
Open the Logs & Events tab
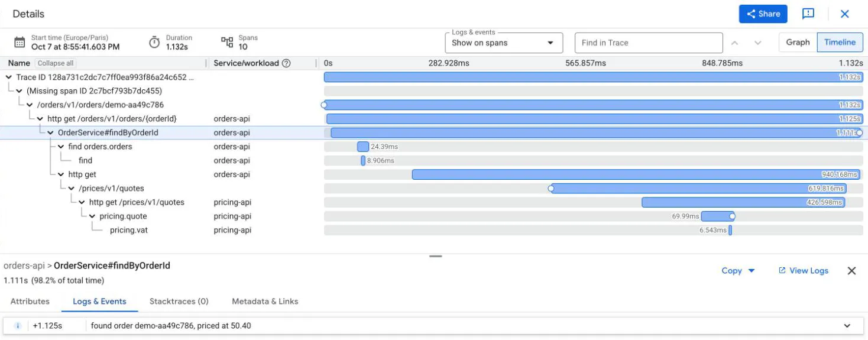pyautogui.click(x=99, y=302)
